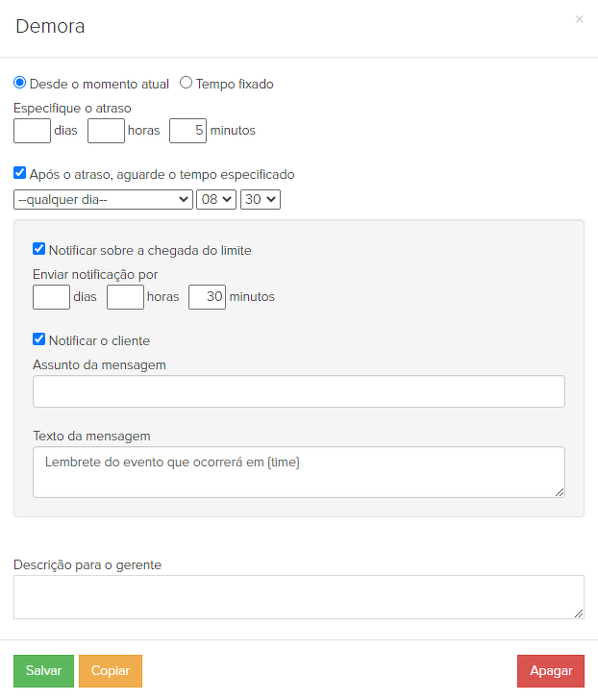The width and height of the screenshot is (598, 700).
Task: Click notification 'dias' input field
Action: [x=51, y=297]
